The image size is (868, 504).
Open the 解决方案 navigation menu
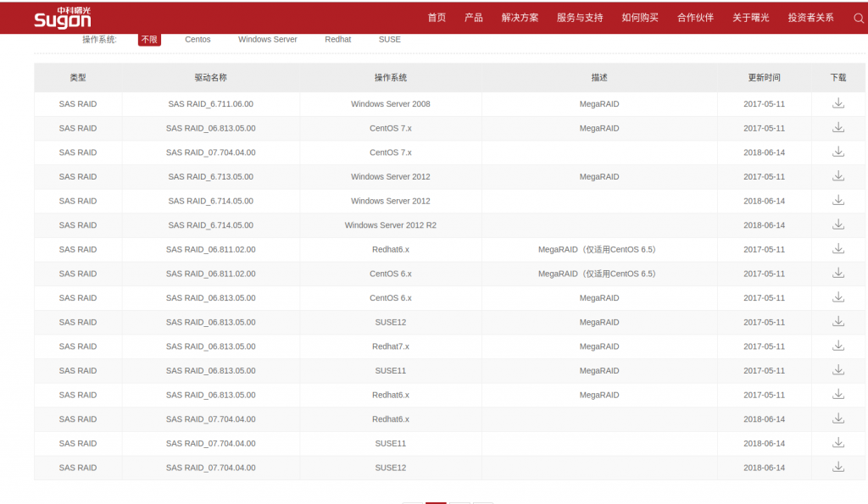pos(520,18)
